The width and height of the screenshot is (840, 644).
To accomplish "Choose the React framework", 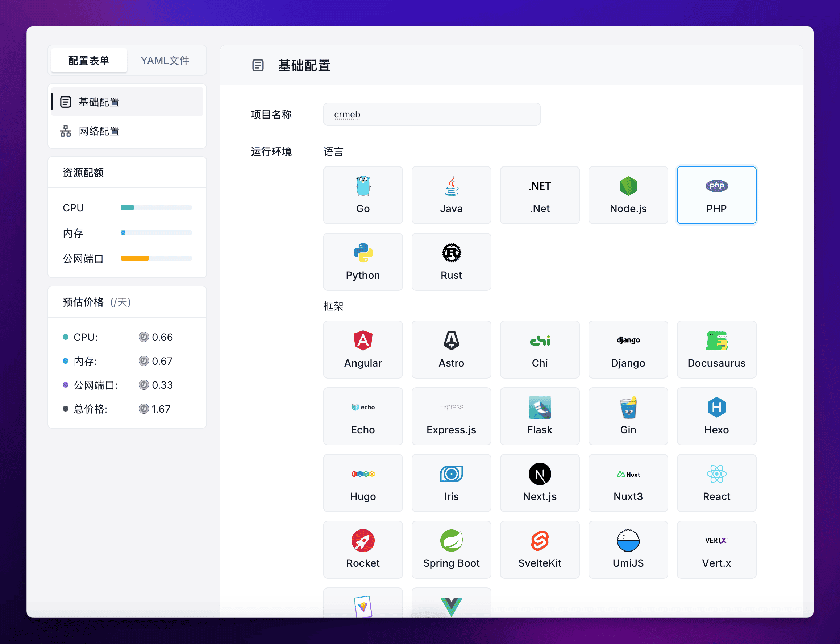I will tap(716, 483).
